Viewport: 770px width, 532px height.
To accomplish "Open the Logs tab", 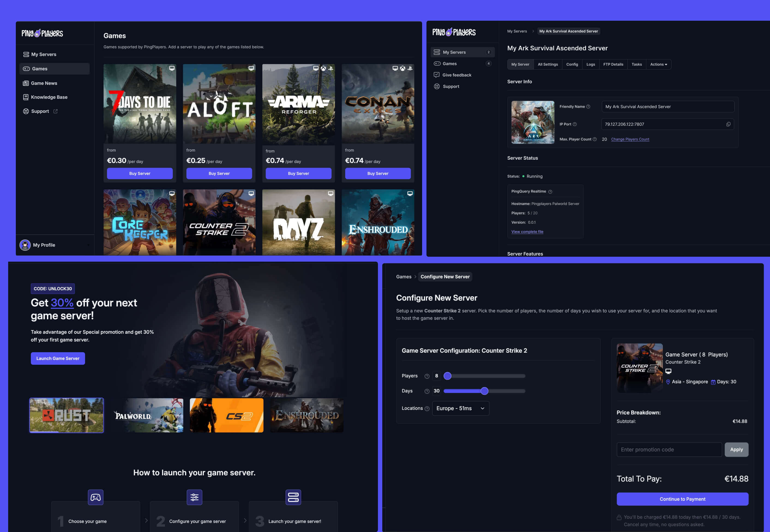I will (591, 64).
